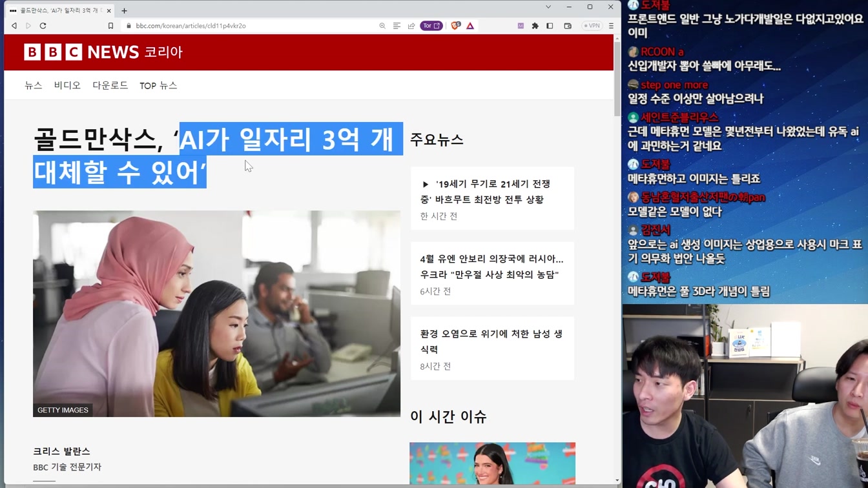
Task: Click '6시간 전' timestamp
Action: click(435, 291)
